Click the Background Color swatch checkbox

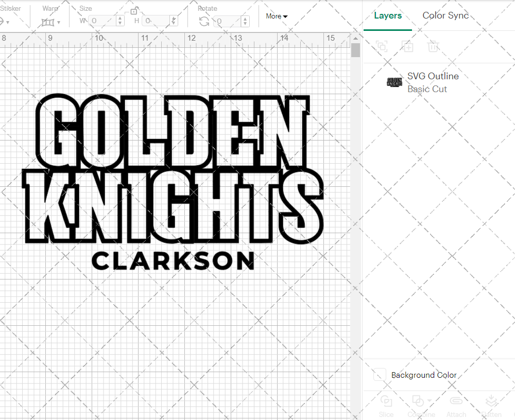[x=380, y=375]
